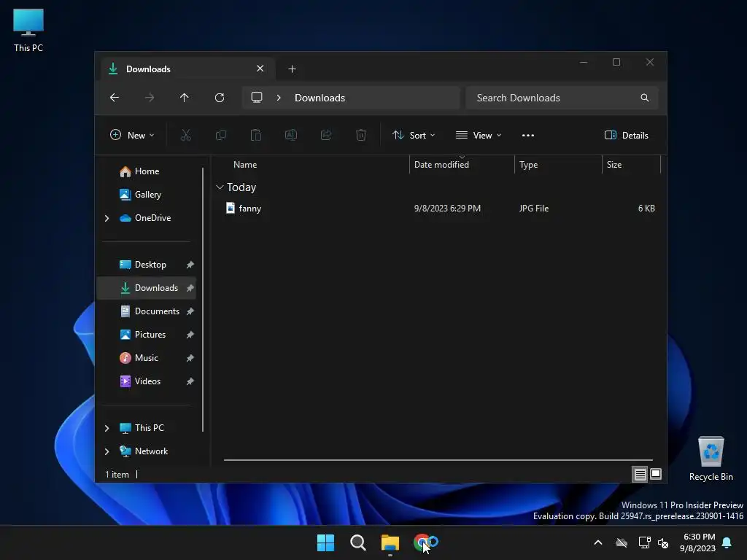Viewport: 747px width, 560px height.
Task: Click the Delete trash can icon
Action: [361, 135]
